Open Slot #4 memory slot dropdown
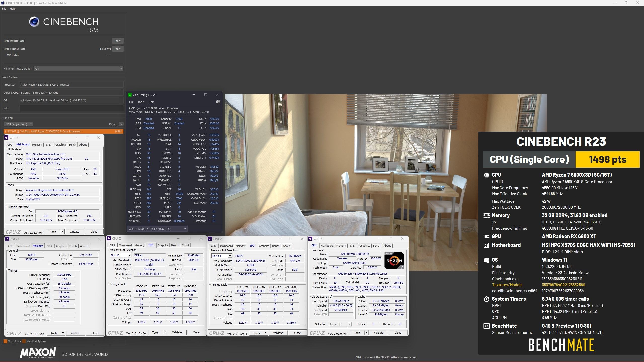644x362 pixels. 222,256
